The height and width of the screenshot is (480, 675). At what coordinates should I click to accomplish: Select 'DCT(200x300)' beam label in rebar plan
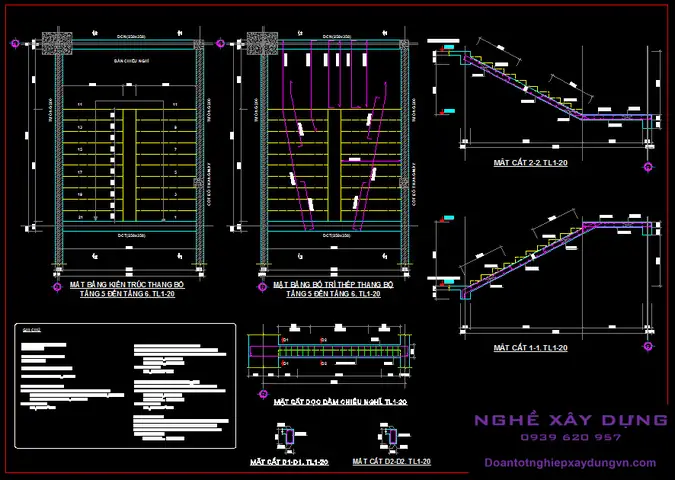[337, 236]
